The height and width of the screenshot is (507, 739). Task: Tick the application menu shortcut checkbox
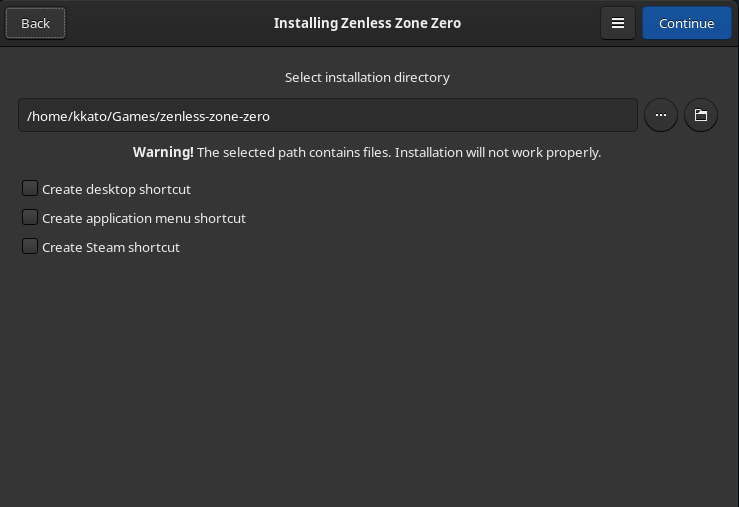click(x=30, y=217)
